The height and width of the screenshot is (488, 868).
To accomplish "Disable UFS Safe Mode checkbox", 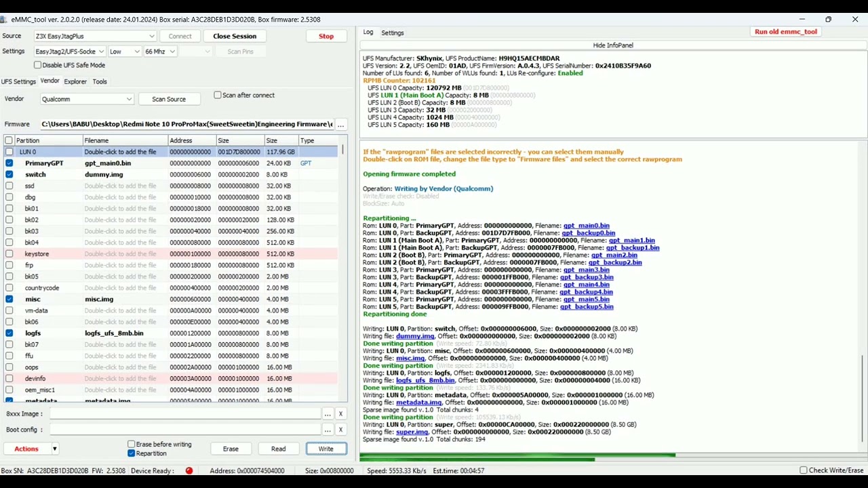I will coord(37,65).
